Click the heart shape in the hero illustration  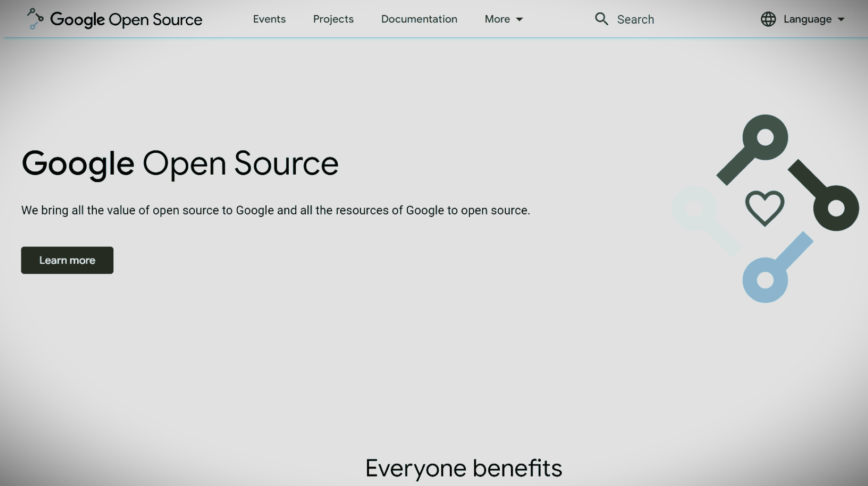pyautogui.click(x=764, y=208)
